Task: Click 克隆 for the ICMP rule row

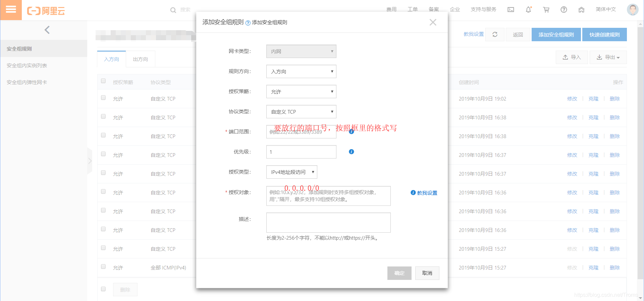Action: tap(593, 268)
